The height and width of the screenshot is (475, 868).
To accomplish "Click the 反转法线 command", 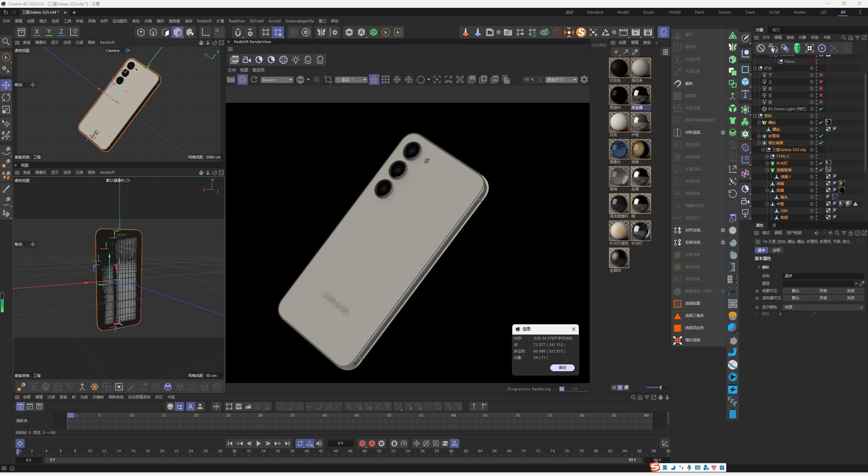I will [x=694, y=242].
